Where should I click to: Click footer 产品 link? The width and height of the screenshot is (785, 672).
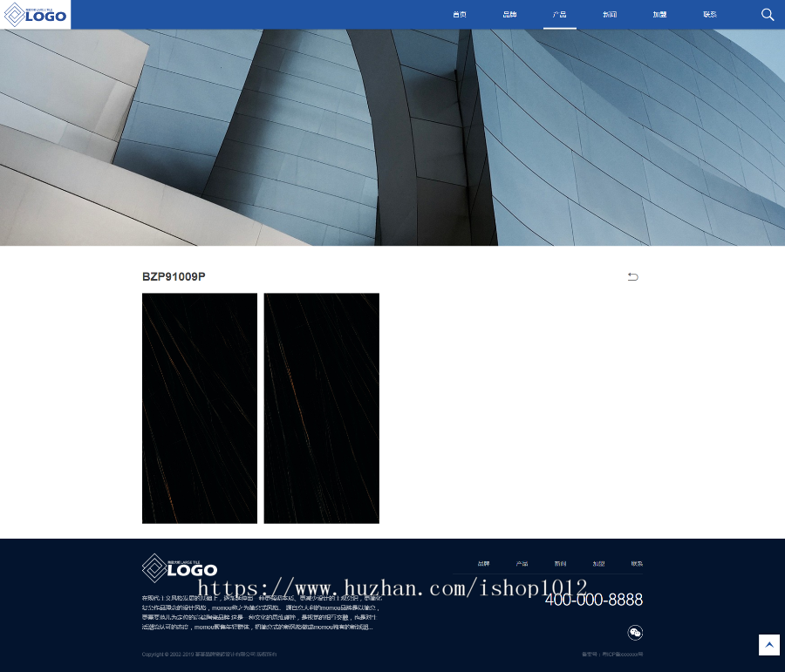[522, 563]
